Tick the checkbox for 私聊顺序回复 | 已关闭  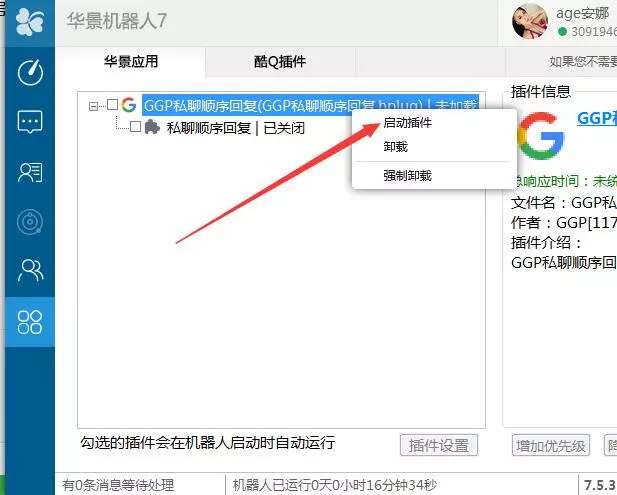pos(135,127)
